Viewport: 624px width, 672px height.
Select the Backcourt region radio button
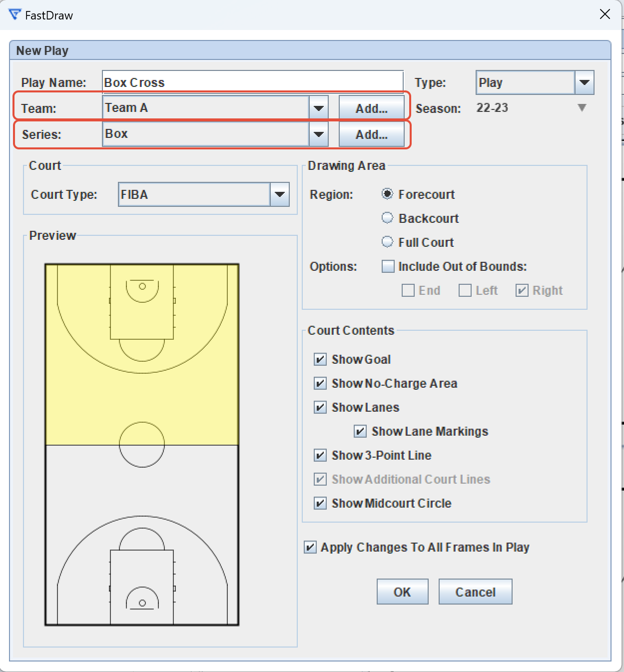point(387,218)
